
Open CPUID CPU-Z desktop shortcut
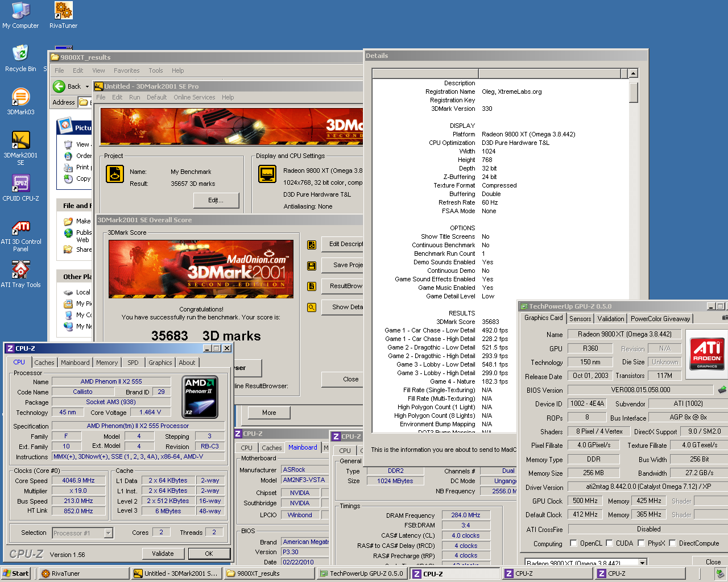(x=20, y=188)
